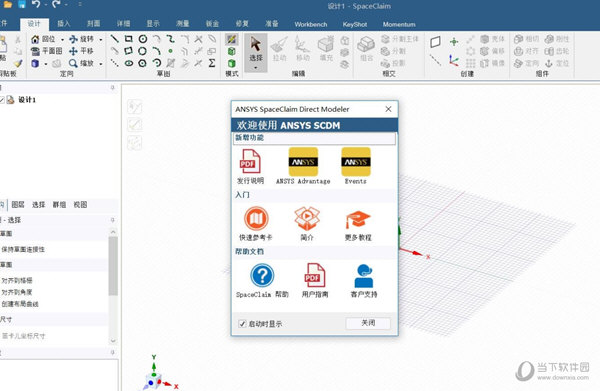The image size is (600, 391).
Task: Open the 显示 ribbon tab
Action: point(153,24)
